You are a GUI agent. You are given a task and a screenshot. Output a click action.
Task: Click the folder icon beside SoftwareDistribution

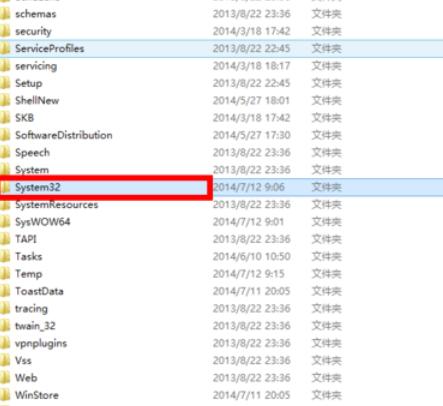pos(5,135)
